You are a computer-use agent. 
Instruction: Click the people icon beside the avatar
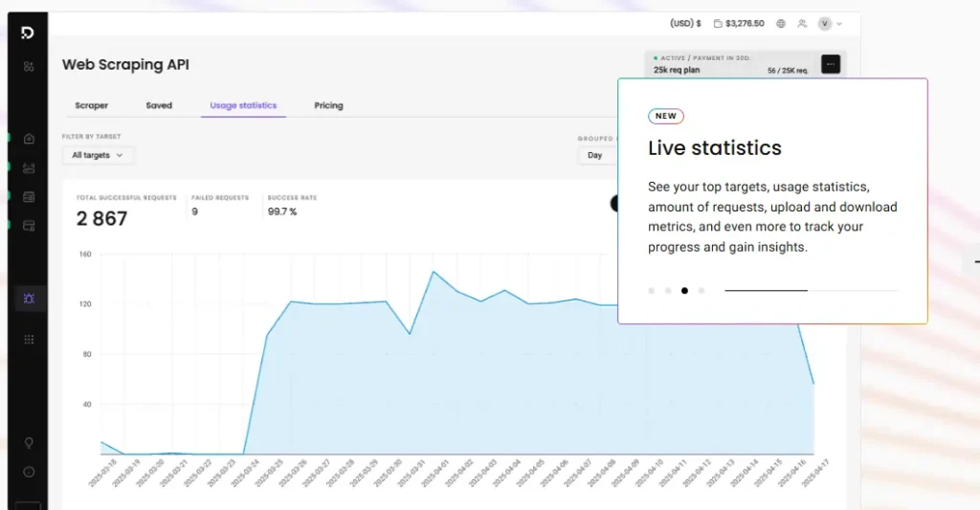(x=802, y=24)
